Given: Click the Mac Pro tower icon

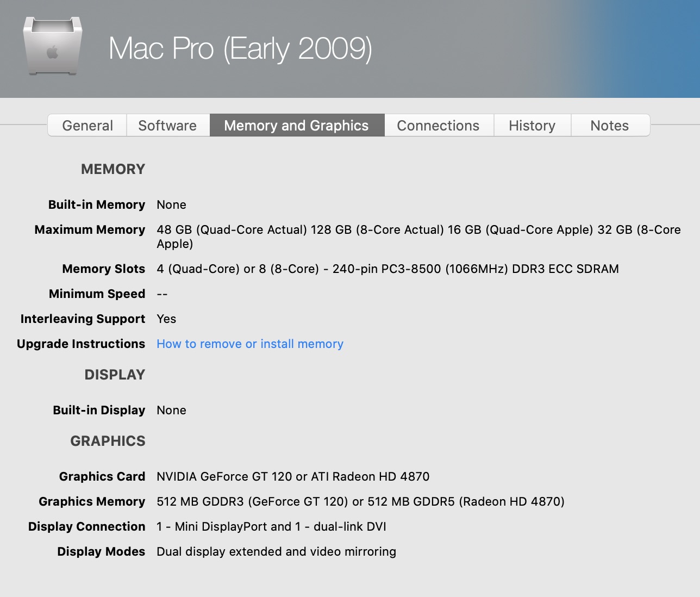Looking at the screenshot, I should click(x=52, y=45).
